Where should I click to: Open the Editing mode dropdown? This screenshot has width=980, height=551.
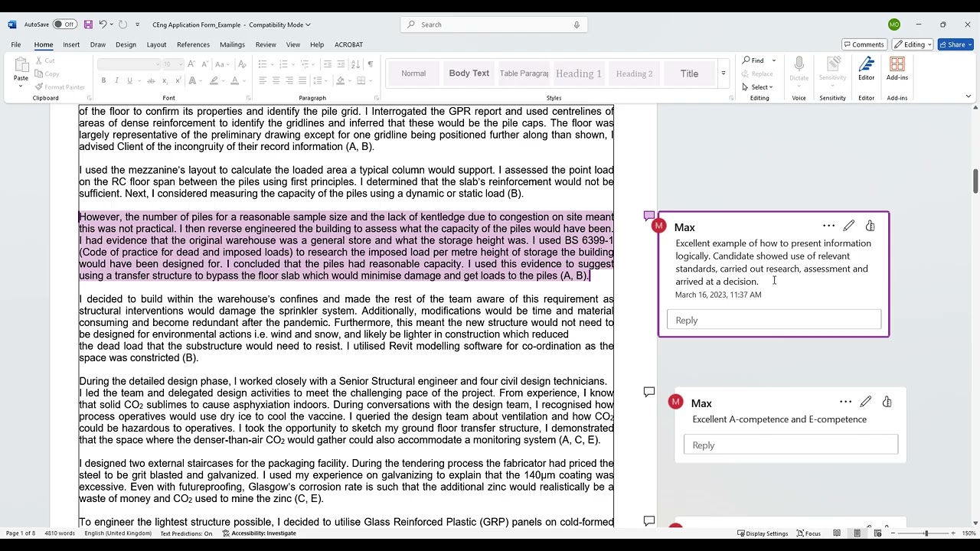coord(913,44)
